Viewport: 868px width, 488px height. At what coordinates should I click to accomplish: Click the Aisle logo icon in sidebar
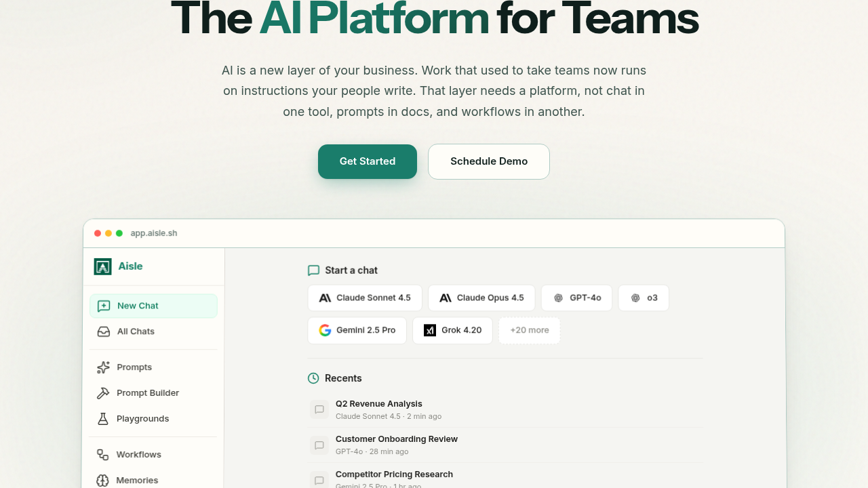point(102,266)
